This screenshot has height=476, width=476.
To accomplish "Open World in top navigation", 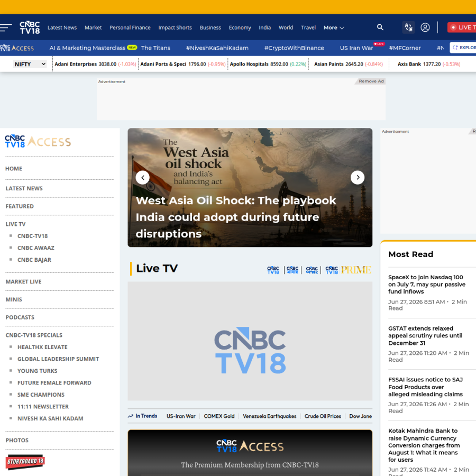I will point(286,28).
